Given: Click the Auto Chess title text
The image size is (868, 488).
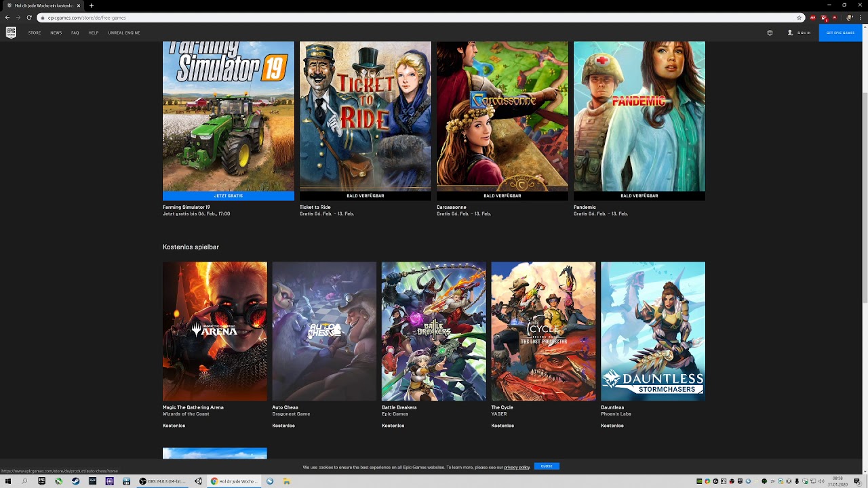Looking at the screenshot, I should tap(285, 407).
